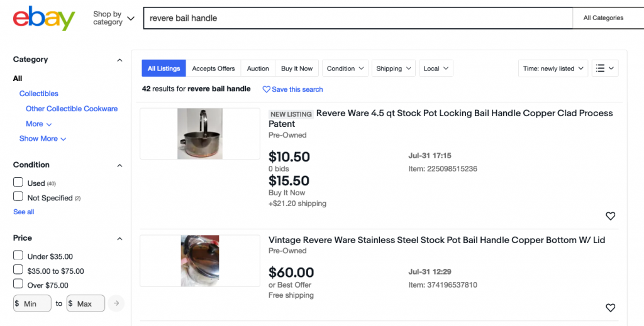The image size is (644, 326).
Task: Click the NEW LISTING badge
Action: 291,114
